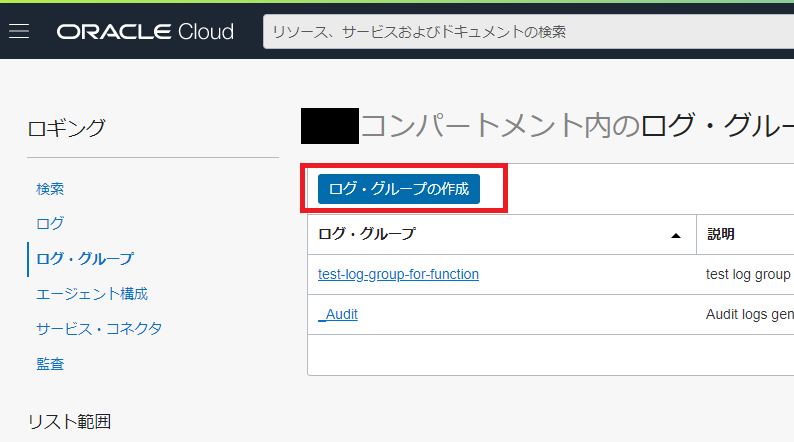Click the 説明 column header
This screenshot has width=794, height=442.
pos(721,234)
